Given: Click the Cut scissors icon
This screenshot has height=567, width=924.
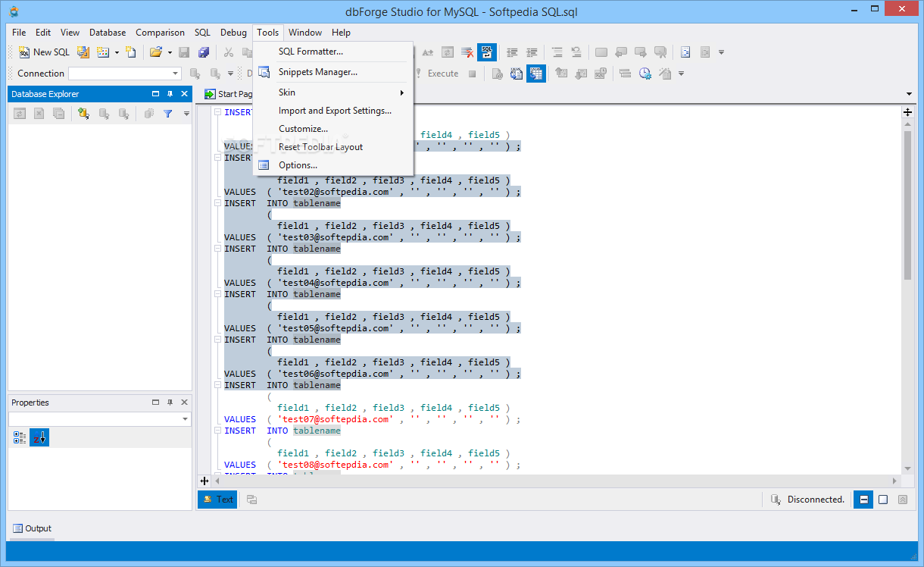Looking at the screenshot, I should pos(228,52).
